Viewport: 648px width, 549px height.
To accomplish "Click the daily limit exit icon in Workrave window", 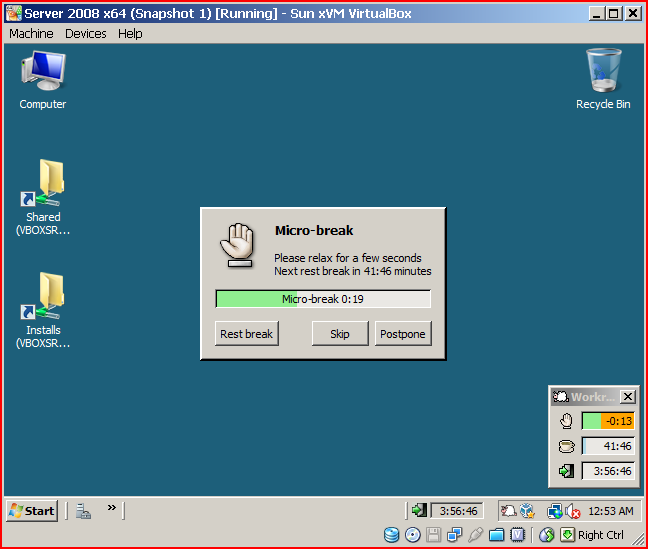I will click(566, 471).
